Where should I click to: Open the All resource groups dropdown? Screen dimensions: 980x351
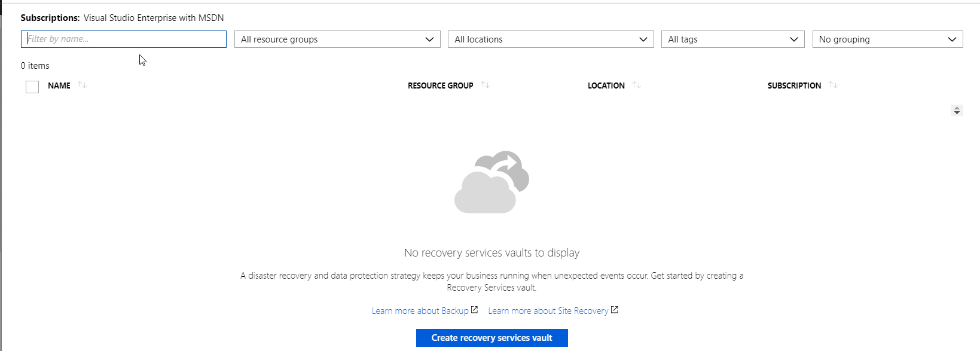pos(337,39)
